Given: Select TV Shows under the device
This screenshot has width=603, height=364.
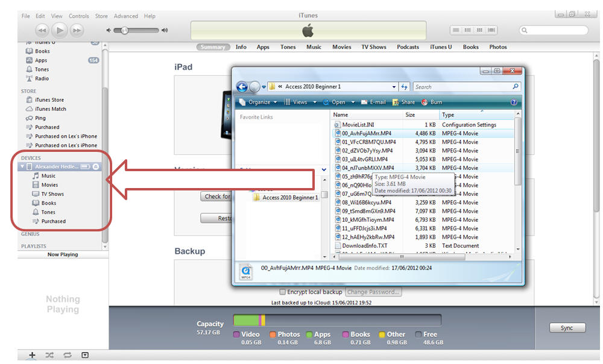Looking at the screenshot, I should pos(52,194).
